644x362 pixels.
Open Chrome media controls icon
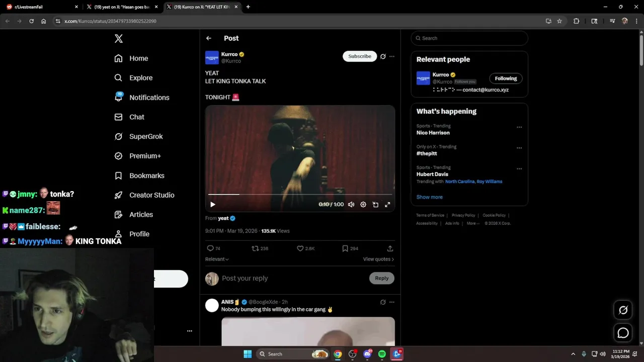pyautogui.click(x=612, y=21)
